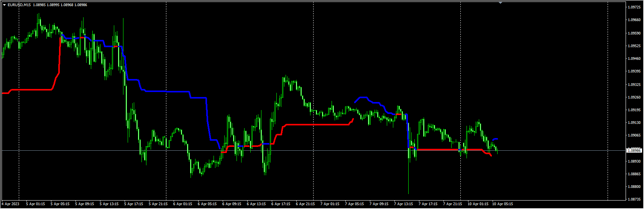Click the 1.09065 price axis label
The image size is (644, 209).
point(634,135)
